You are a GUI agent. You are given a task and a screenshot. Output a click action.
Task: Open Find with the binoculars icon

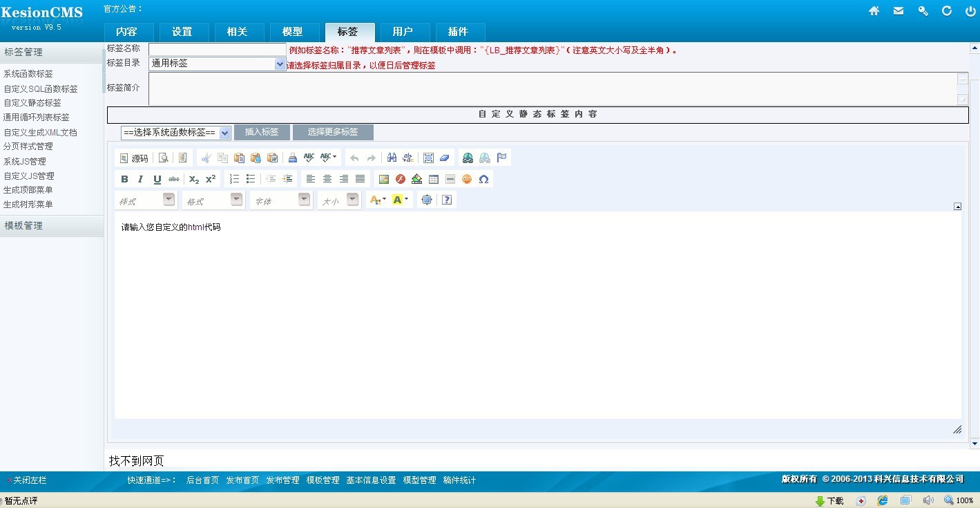click(392, 158)
